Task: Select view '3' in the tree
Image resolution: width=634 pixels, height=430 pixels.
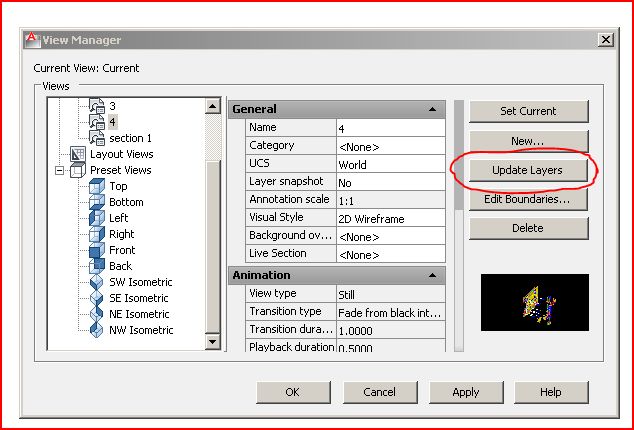Action: pyautogui.click(x=112, y=106)
